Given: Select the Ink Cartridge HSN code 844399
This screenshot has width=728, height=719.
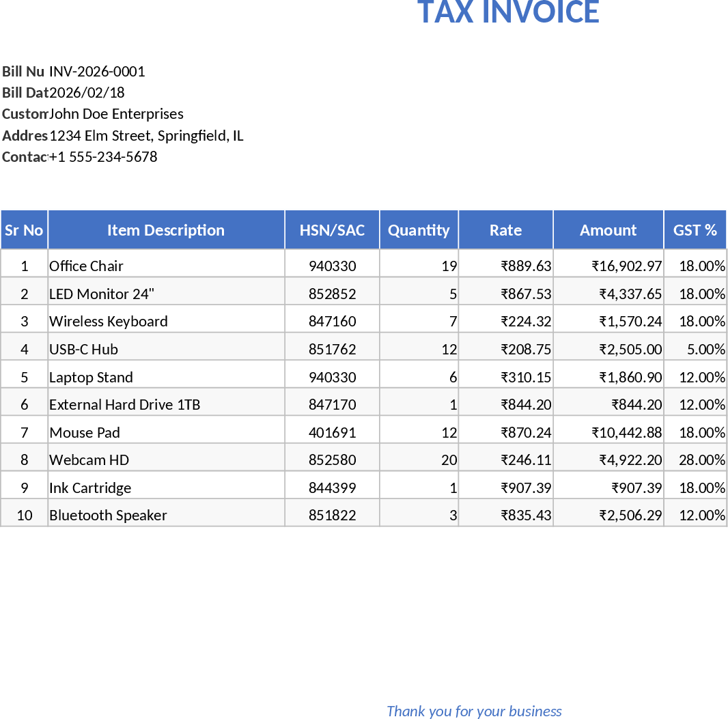Looking at the screenshot, I should pos(332,488).
